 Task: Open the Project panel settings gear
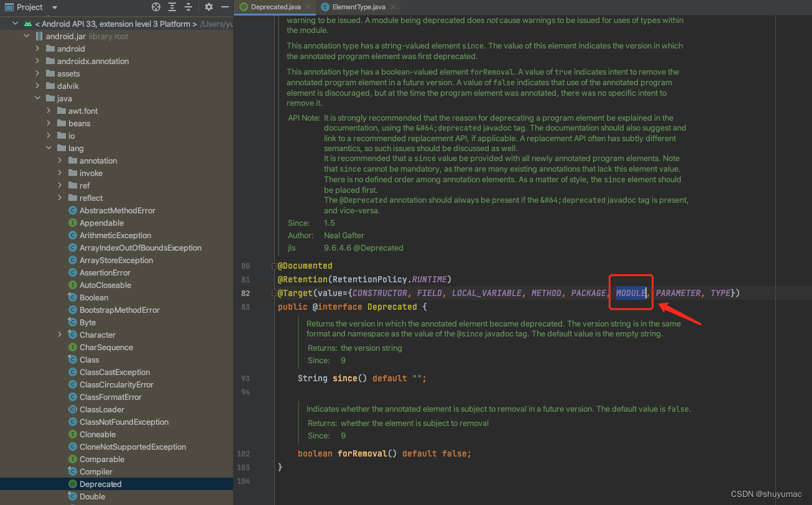(x=209, y=7)
